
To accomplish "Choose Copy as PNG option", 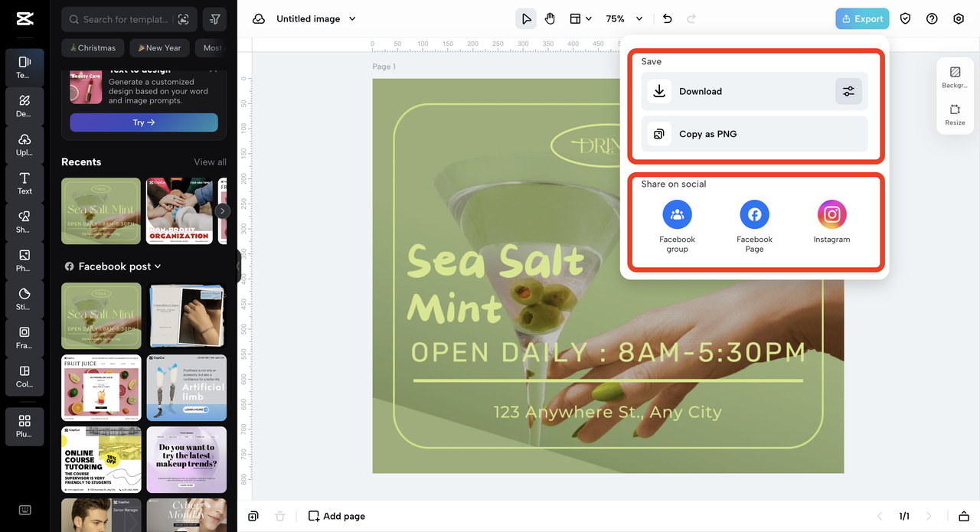I will [x=754, y=134].
